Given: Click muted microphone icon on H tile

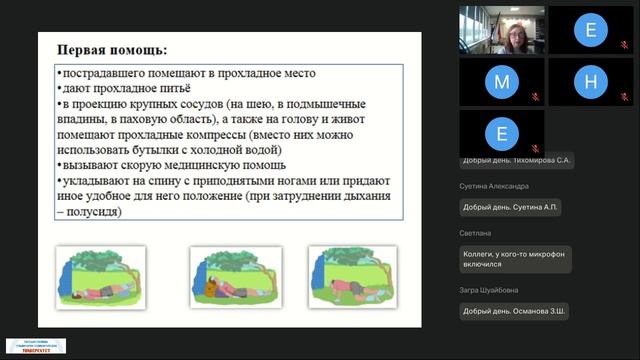Looking at the screenshot, I should pyautogui.click(x=624, y=97).
